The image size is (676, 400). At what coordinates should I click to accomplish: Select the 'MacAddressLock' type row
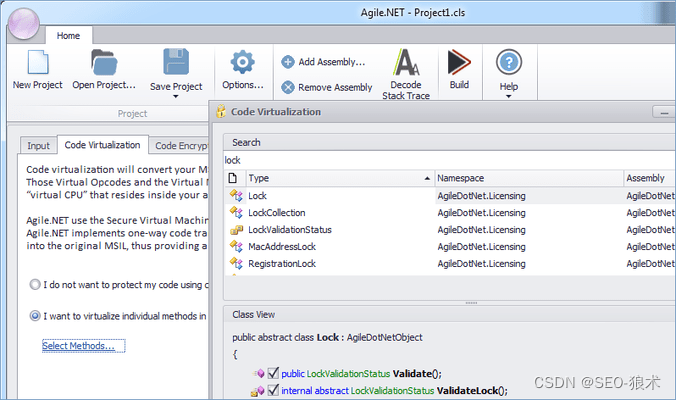450,247
